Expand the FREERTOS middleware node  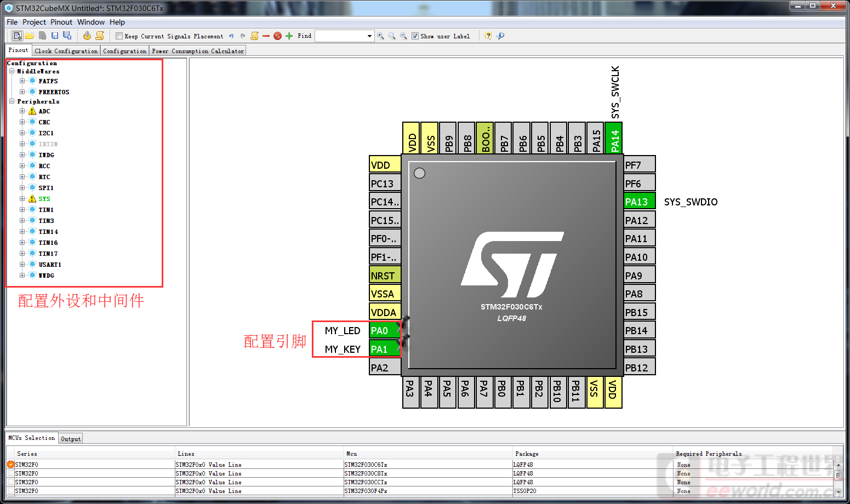coord(22,92)
